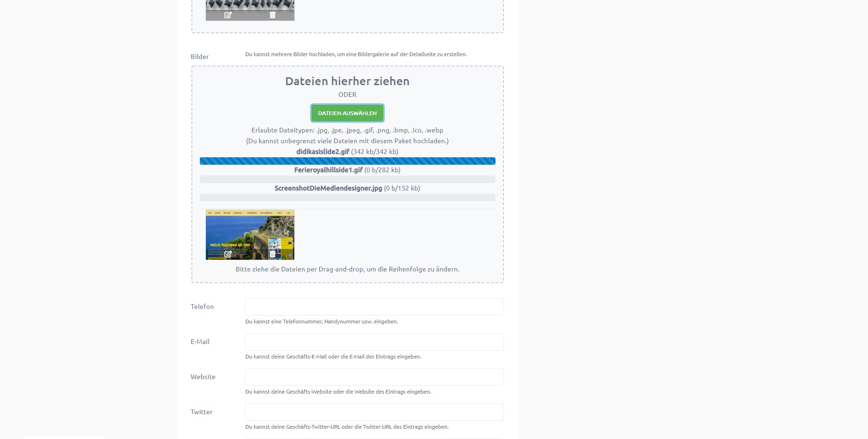Click edit icon on the top cropped thumbnail
Image resolution: width=868 pixels, height=439 pixels.
pos(228,15)
